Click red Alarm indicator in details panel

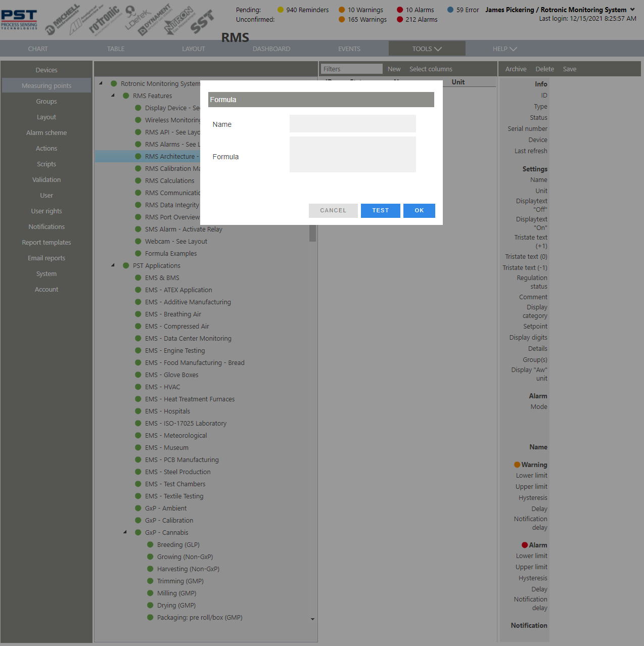[x=525, y=545]
